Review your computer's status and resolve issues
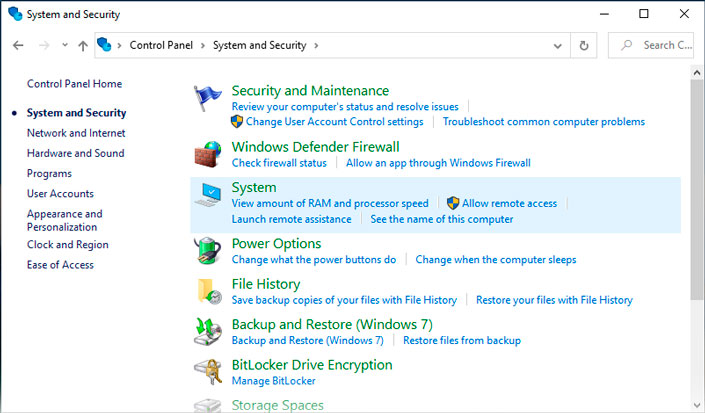Viewport: 705px width, 413px height. coord(345,107)
